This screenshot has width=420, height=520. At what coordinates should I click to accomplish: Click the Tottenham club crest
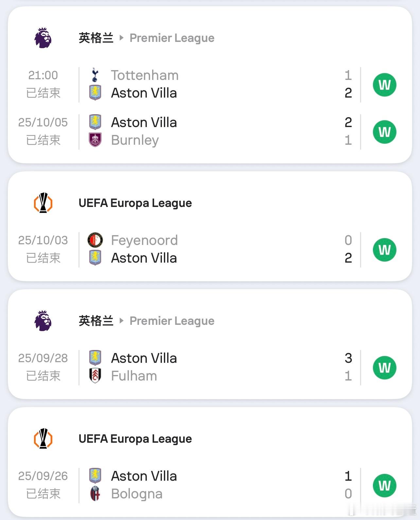click(95, 75)
